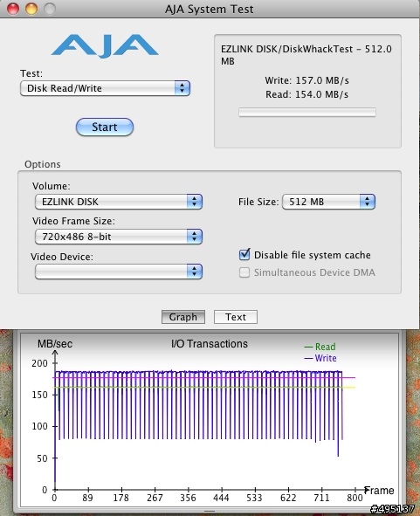Click the AJA logo
420x516 pixels.
pyautogui.click(x=105, y=45)
